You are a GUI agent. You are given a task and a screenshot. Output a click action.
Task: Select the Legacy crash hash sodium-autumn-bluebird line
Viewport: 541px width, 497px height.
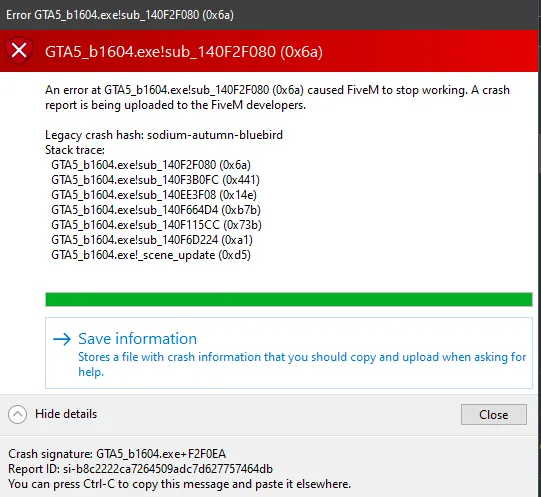164,135
